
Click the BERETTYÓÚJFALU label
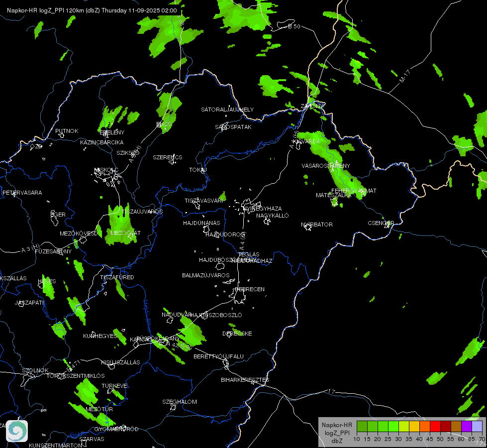pyautogui.click(x=219, y=356)
